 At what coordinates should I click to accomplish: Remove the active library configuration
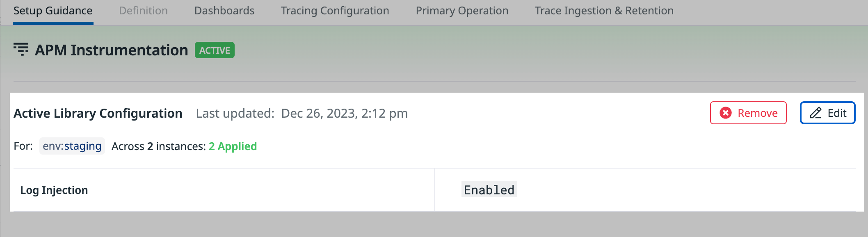748,113
